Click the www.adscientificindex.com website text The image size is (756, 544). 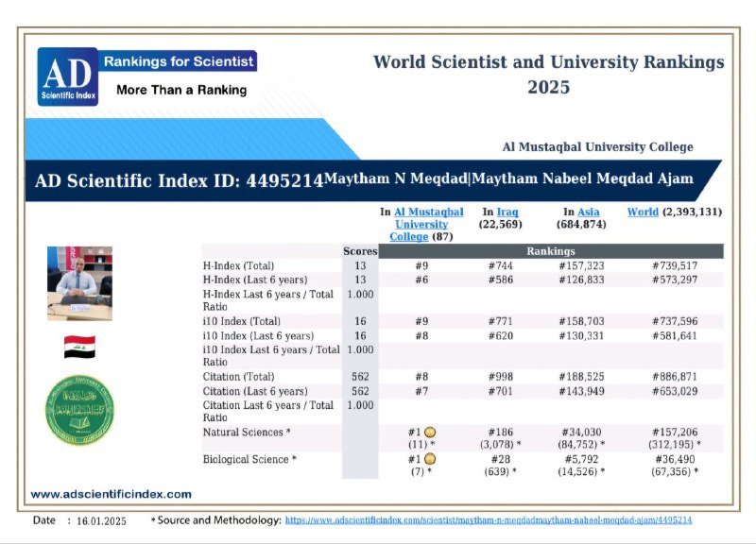pyautogui.click(x=111, y=494)
